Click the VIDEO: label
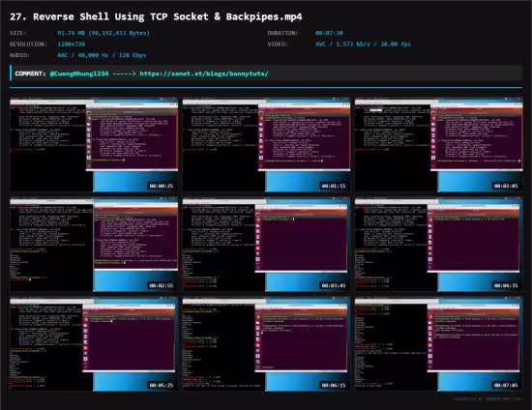This screenshot has width=532, height=410. click(278, 44)
